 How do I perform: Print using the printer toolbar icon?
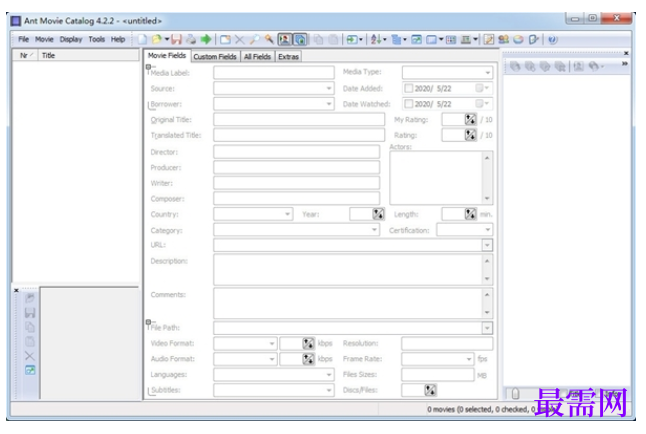pos(191,40)
